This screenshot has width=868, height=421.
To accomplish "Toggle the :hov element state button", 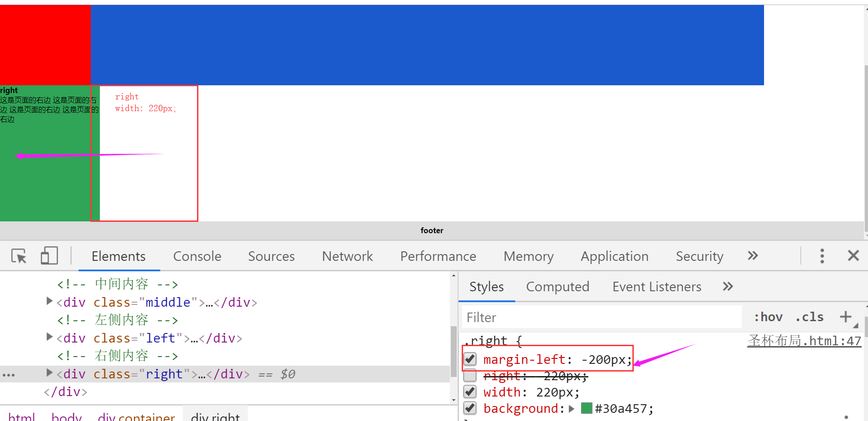I will 768,317.
